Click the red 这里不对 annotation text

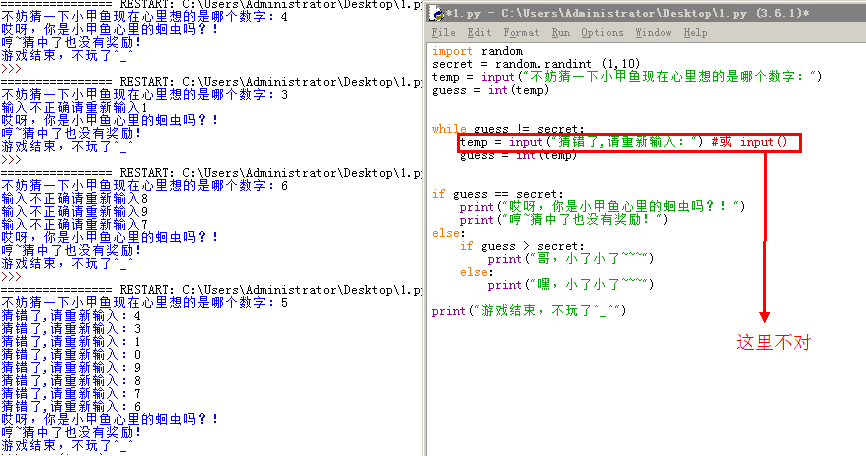773,342
